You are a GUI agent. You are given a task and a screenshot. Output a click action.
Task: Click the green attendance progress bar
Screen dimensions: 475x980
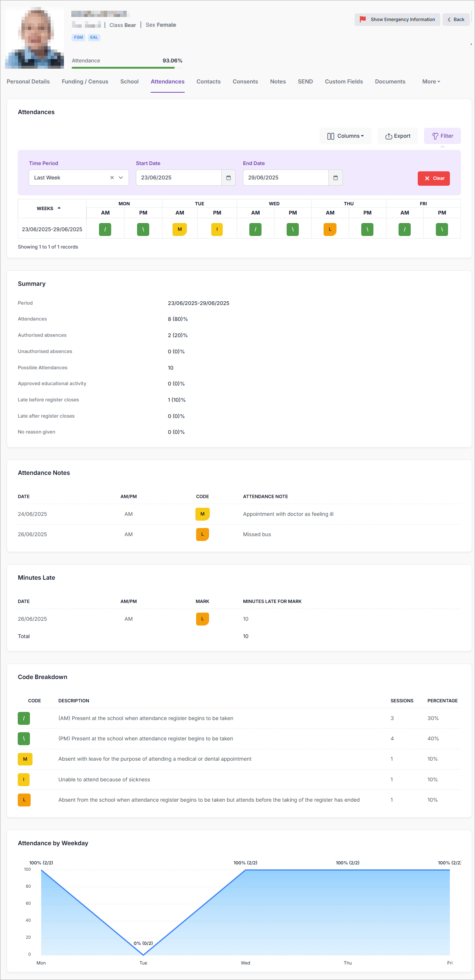(123, 68)
